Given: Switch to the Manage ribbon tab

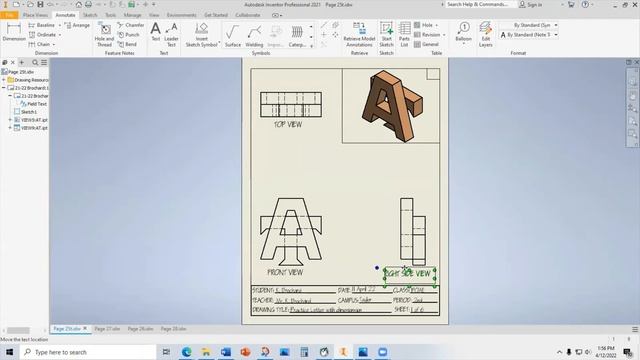Looking at the screenshot, I should click(132, 15).
